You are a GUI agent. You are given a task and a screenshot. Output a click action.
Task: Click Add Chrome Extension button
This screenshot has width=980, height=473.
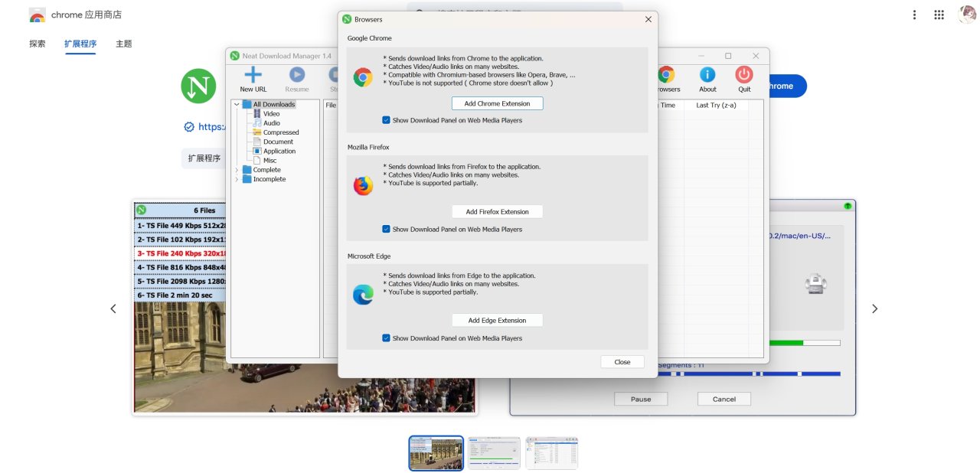pyautogui.click(x=497, y=103)
